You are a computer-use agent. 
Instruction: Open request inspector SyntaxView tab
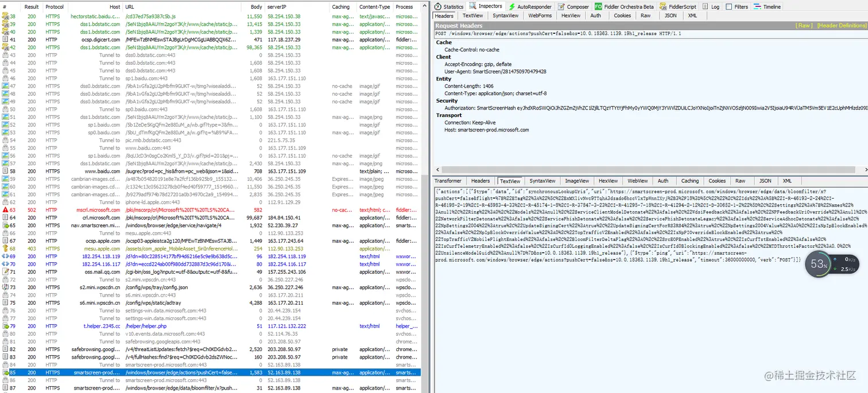pos(505,15)
